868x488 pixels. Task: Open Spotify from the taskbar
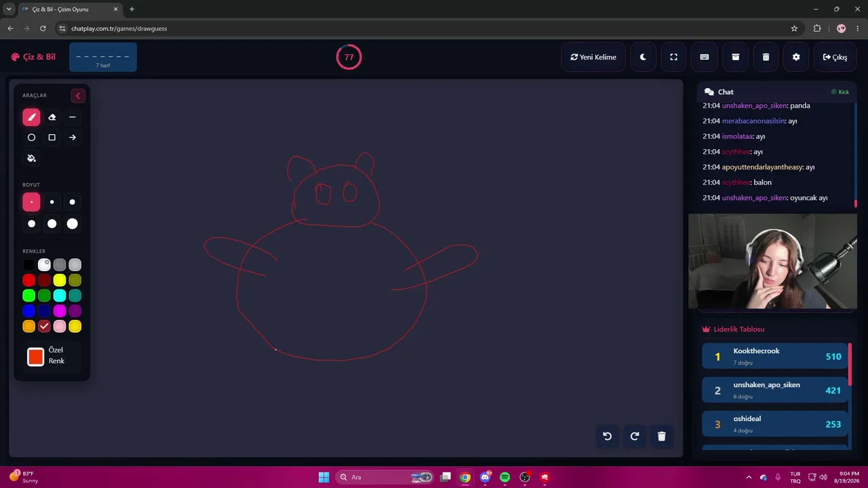(505, 477)
